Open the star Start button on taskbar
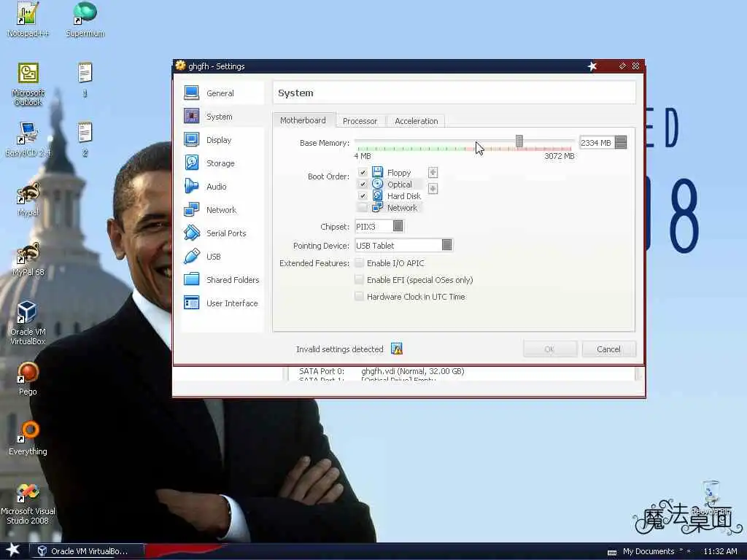The image size is (747, 560). (13, 550)
